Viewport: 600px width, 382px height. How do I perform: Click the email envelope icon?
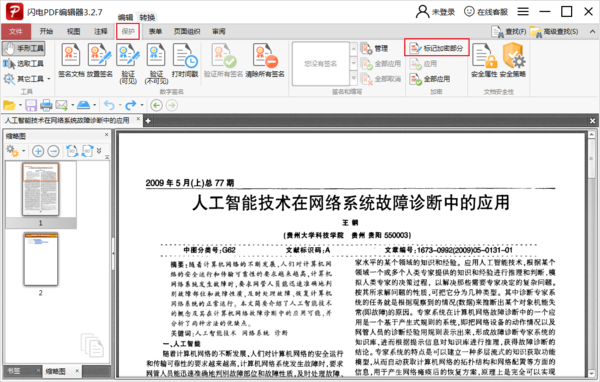click(x=61, y=105)
